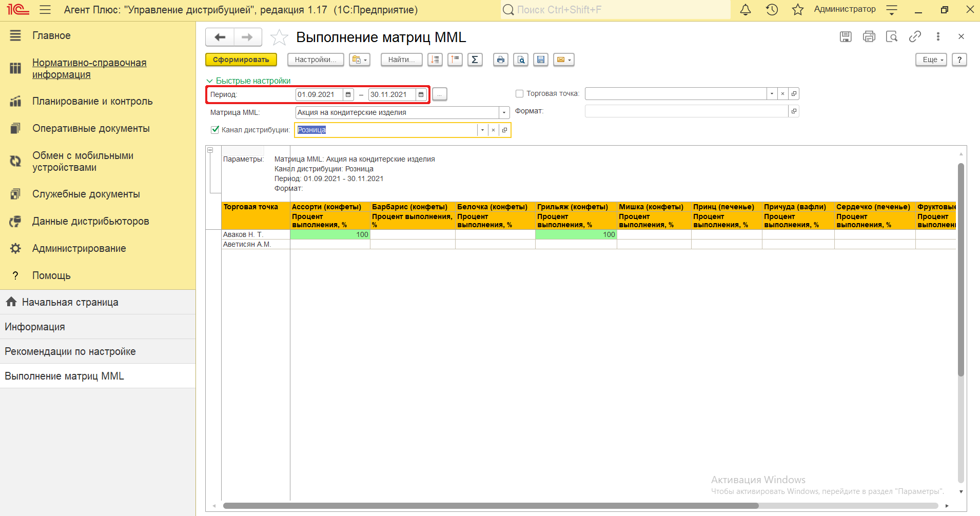The width and height of the screenshot is (980, 516).
Task: Open the 1C main menu hamburger
Action: tap(45, 10)
